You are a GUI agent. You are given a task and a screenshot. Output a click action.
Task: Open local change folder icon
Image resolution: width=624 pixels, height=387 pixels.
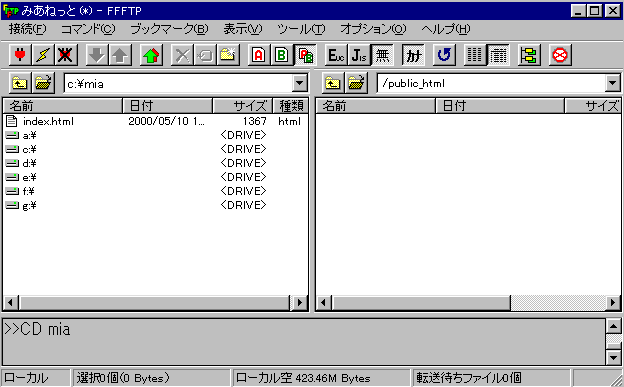[x=43, y=83]
